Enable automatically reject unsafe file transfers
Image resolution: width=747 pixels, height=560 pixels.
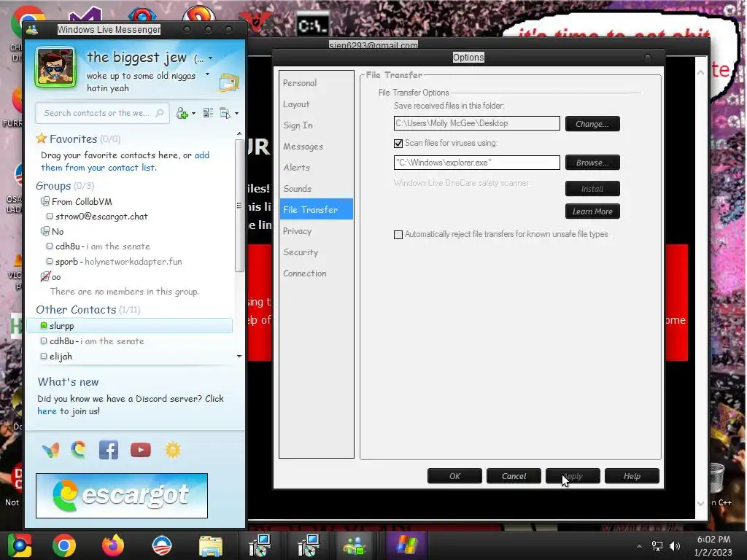tap(398, 235)
